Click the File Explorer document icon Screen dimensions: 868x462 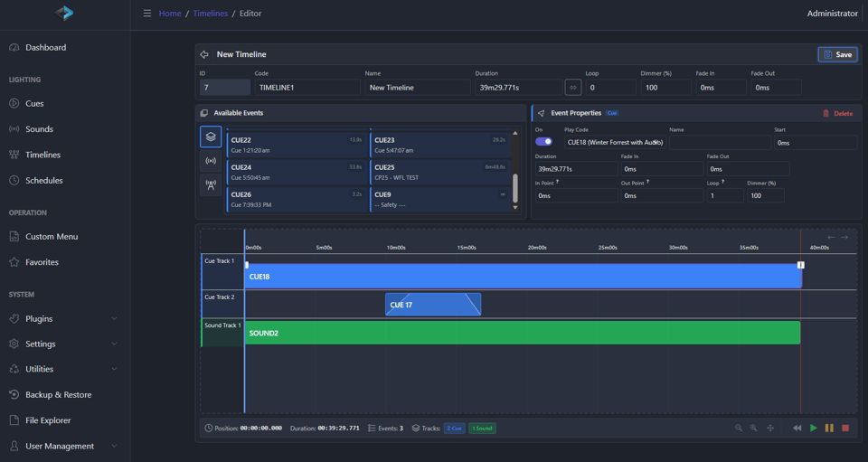(x=14, y=420)
